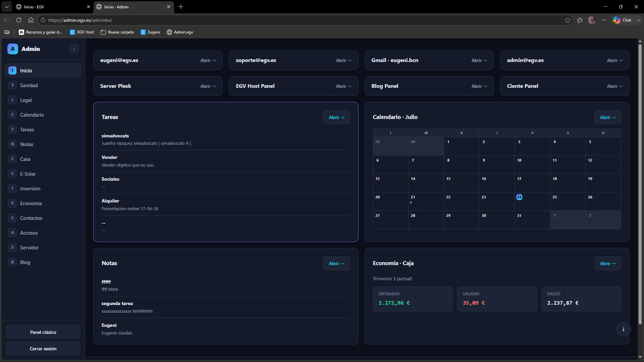Select day 24 in the Julio calendar
The image size is (644, 362).
point(519,197)
